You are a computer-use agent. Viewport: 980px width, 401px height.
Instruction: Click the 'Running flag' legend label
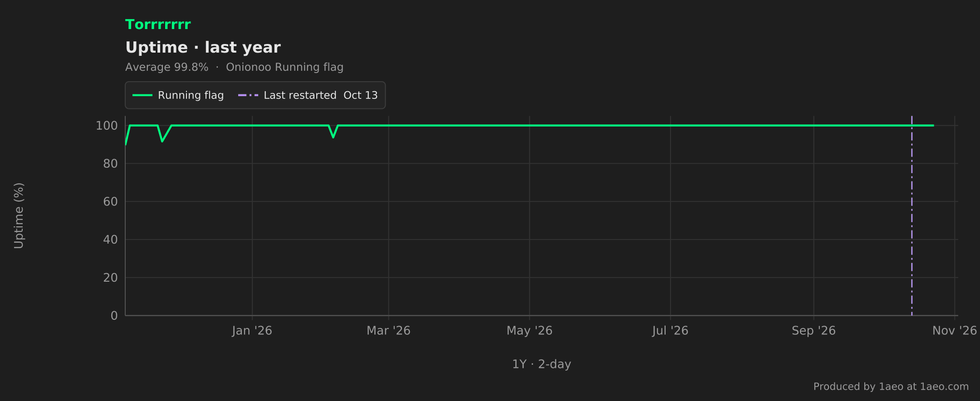191,95
